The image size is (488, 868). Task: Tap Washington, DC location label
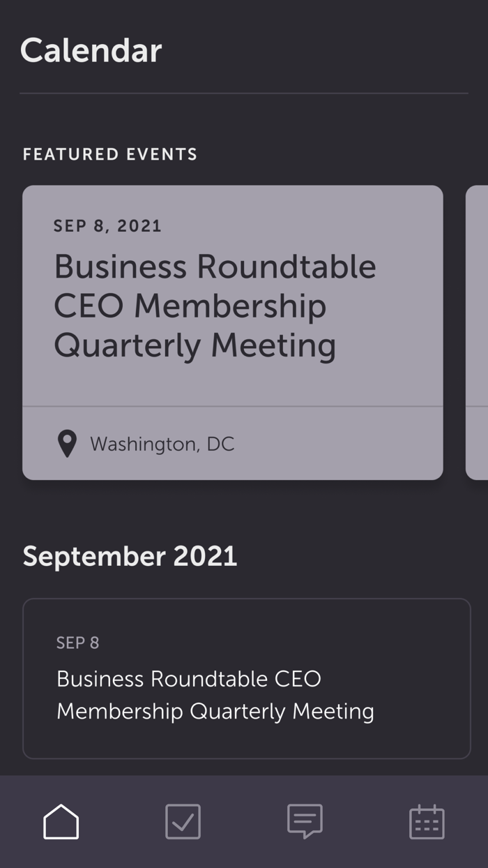pyautogui.click(x=161, y=444)
